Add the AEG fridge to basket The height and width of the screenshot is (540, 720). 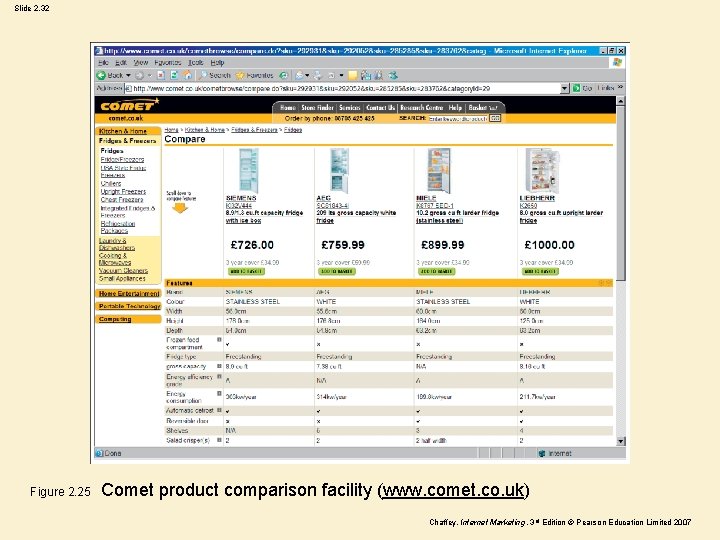pos(337,271)
